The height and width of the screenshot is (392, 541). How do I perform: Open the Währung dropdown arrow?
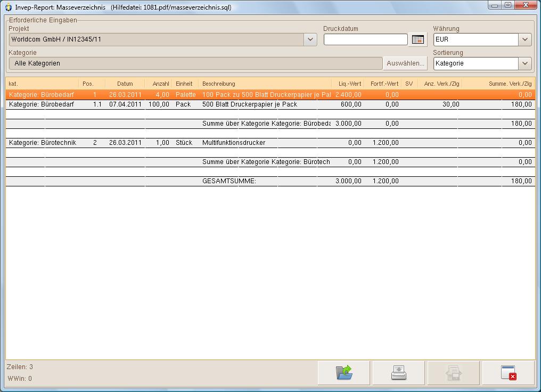point(525,39)
